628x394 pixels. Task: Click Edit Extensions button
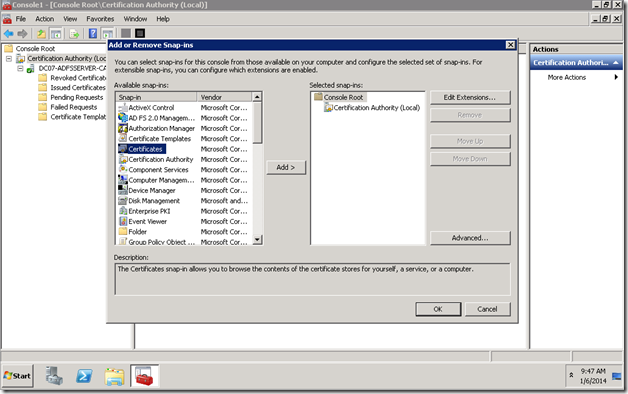tap(470, 97)
